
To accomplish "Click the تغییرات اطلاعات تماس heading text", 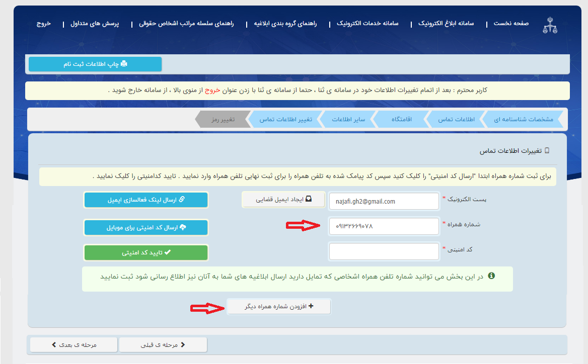I will click(510, 150).
